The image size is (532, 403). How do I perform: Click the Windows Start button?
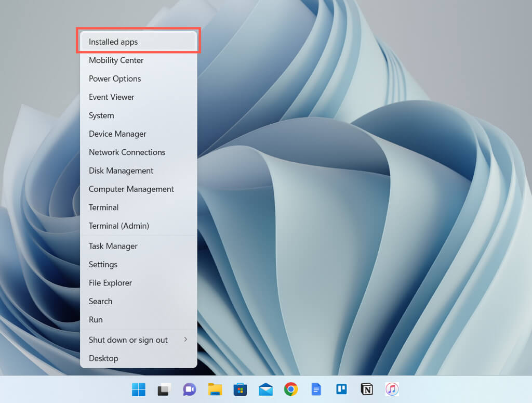139,389
